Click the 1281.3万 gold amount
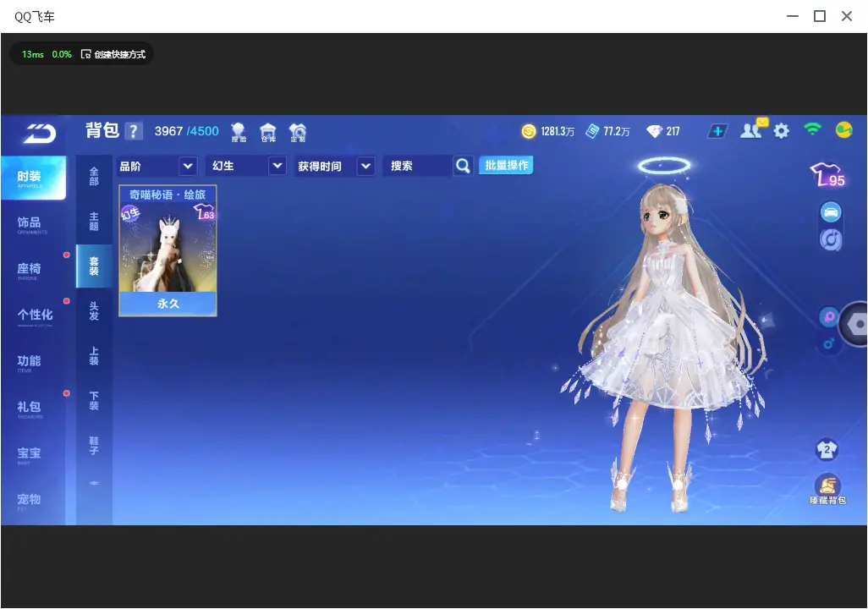 point(558,132)
